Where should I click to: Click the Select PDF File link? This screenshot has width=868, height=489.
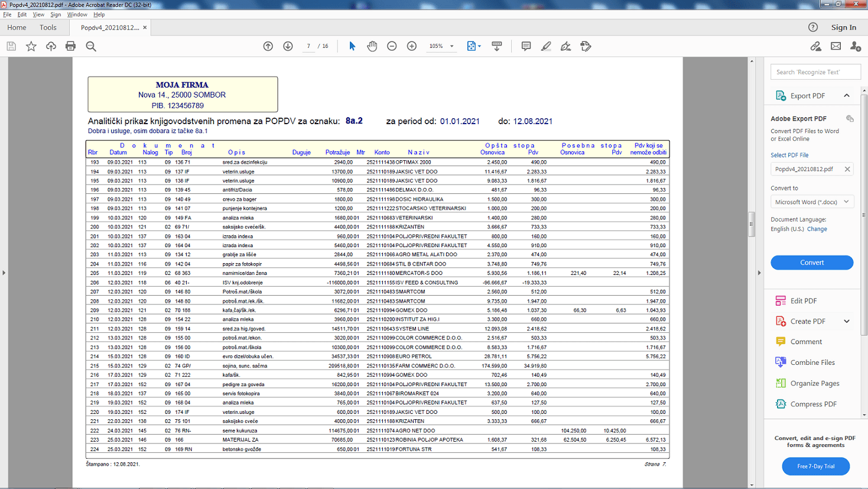789,155
